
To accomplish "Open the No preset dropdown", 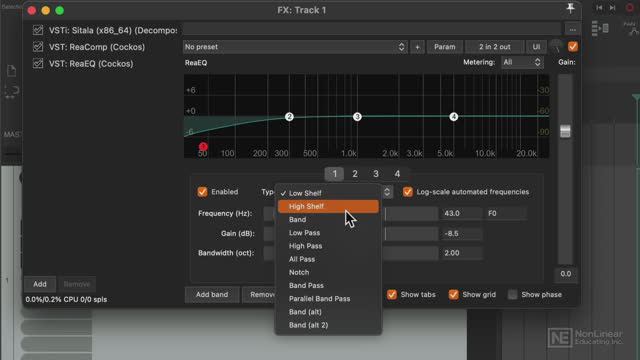I will (295, 47).
